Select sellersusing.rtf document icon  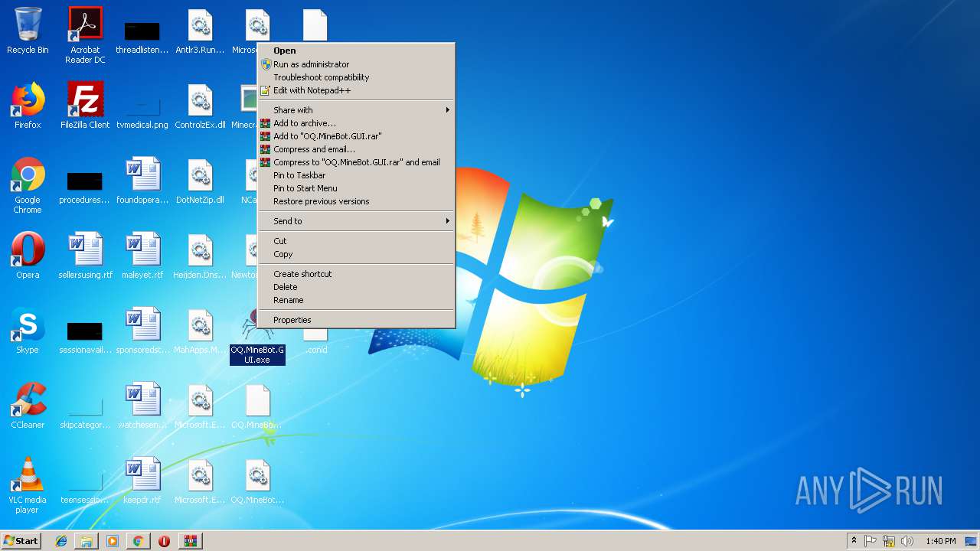[85, 256]
